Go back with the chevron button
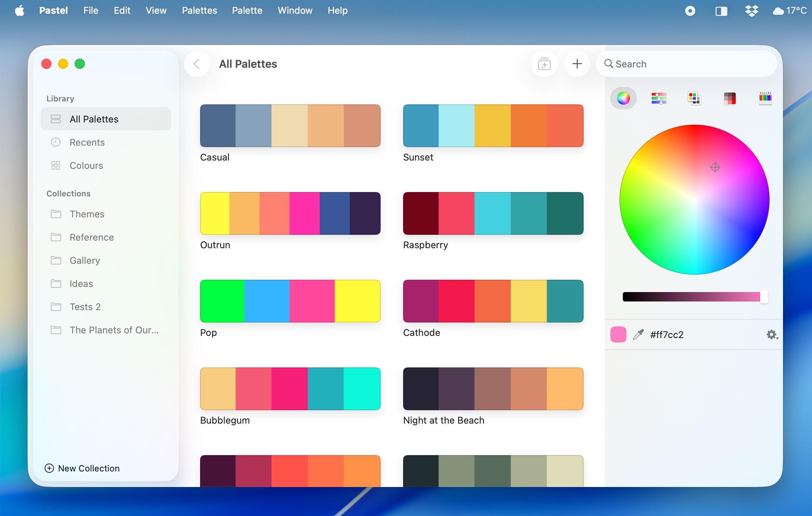 pos(197,64)
